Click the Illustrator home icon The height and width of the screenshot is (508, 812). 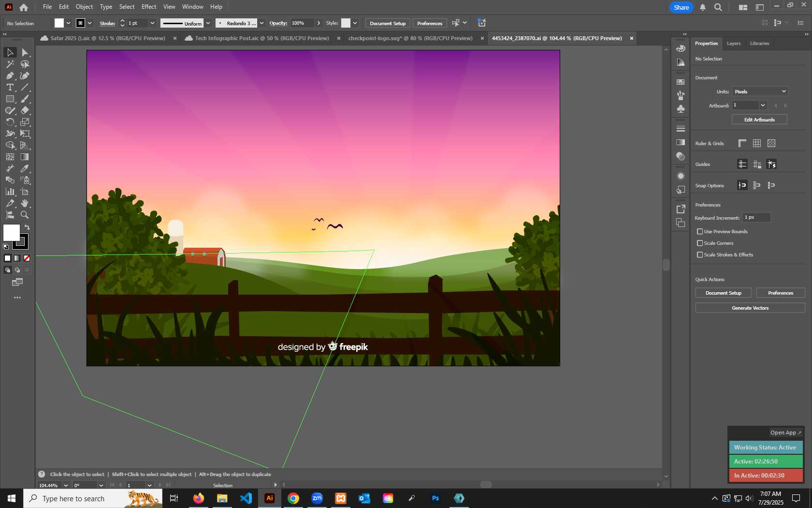click(x=24, y=7)
